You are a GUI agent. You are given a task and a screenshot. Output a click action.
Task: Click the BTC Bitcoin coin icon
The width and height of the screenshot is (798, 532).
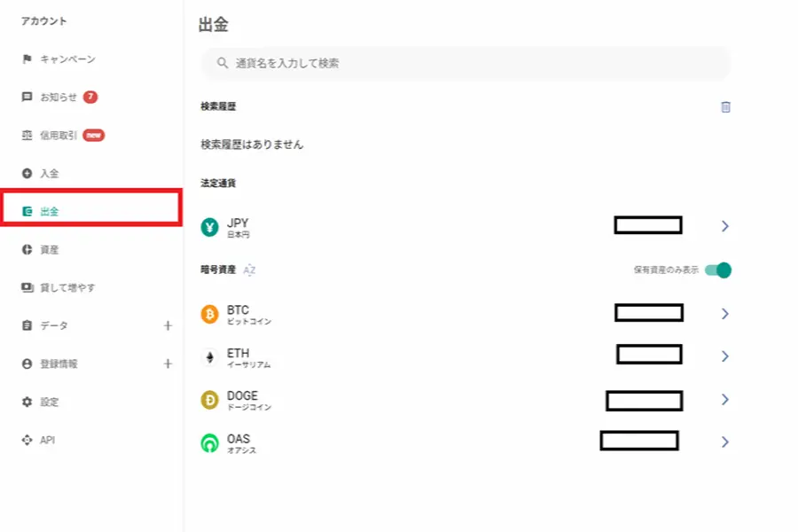210,313
